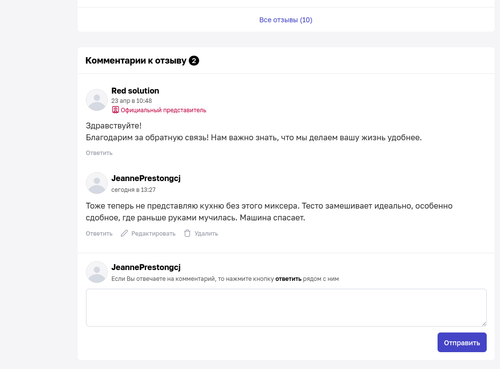
Task: Reply to JeannePrestongcj's mixer comment
Action: 99,234
